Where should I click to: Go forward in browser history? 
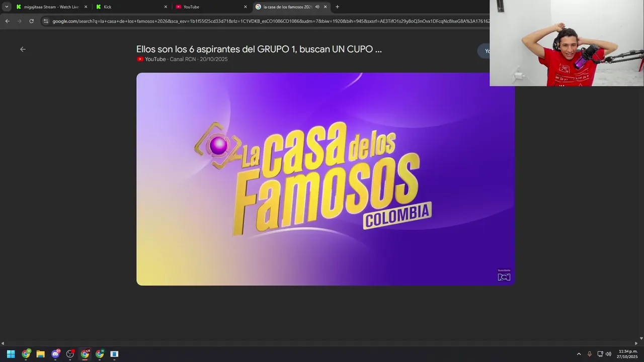coord(19,21)
